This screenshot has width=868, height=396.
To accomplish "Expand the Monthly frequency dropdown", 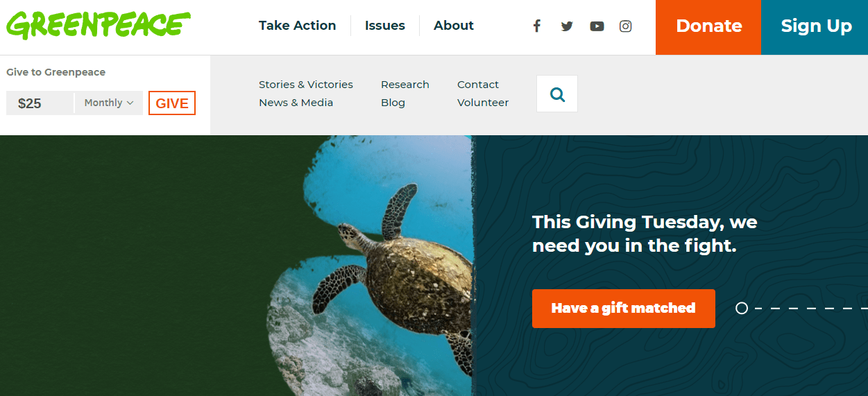I will tap(109, 103).
